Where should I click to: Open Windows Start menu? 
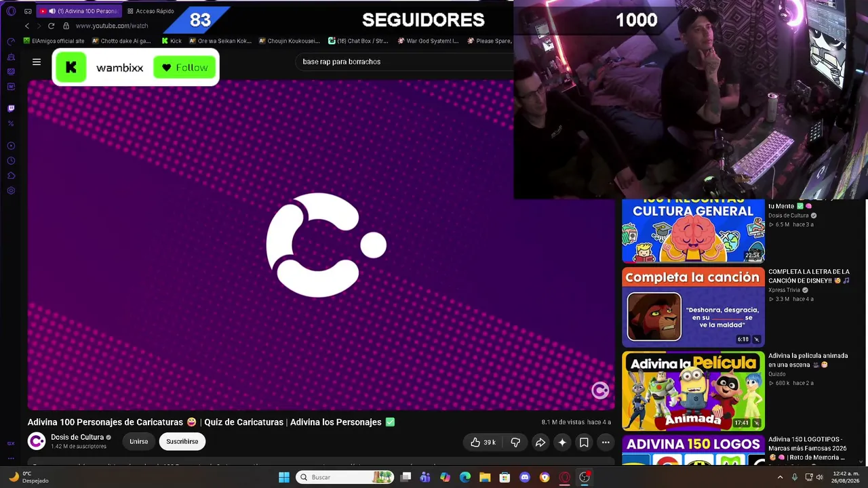tap(284, 477)
